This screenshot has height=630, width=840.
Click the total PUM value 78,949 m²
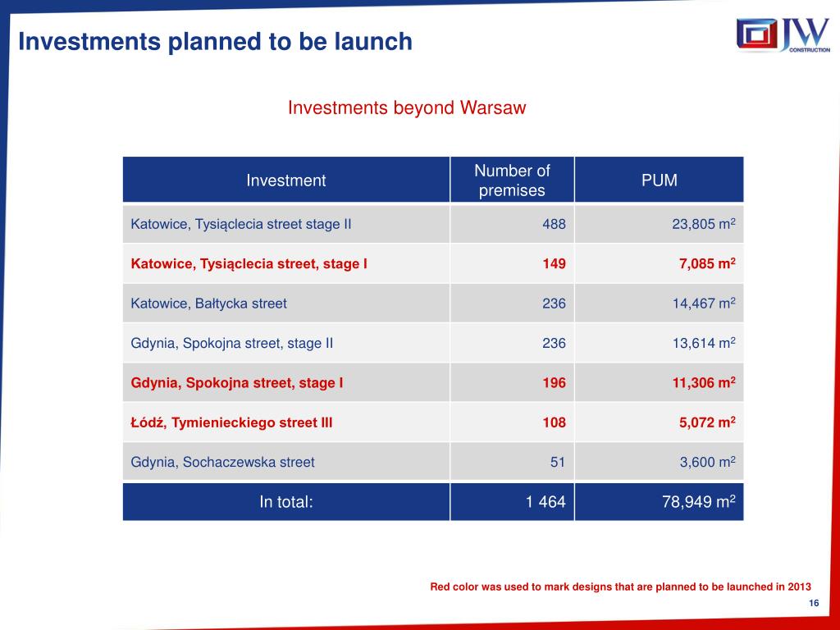point(699,501)
